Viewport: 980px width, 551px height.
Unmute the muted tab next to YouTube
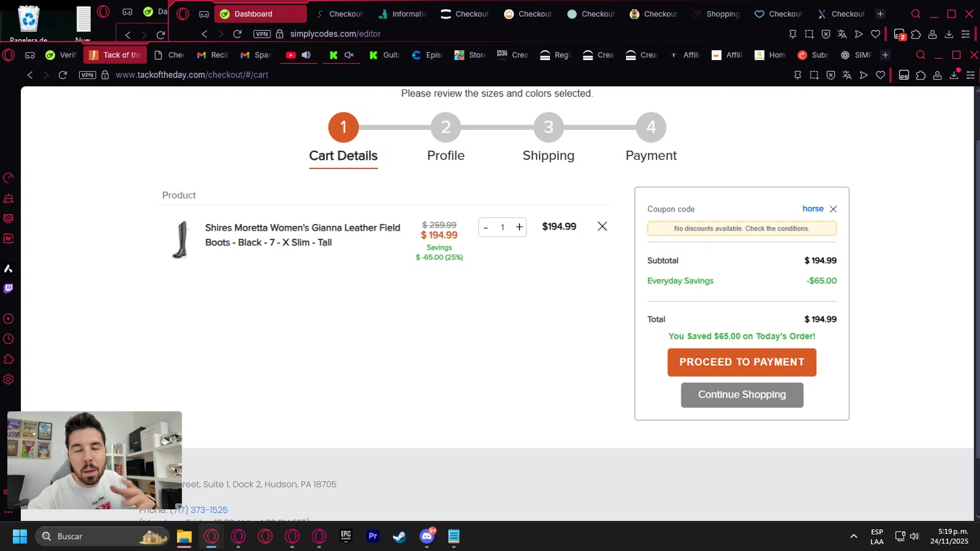click(349, 55)
